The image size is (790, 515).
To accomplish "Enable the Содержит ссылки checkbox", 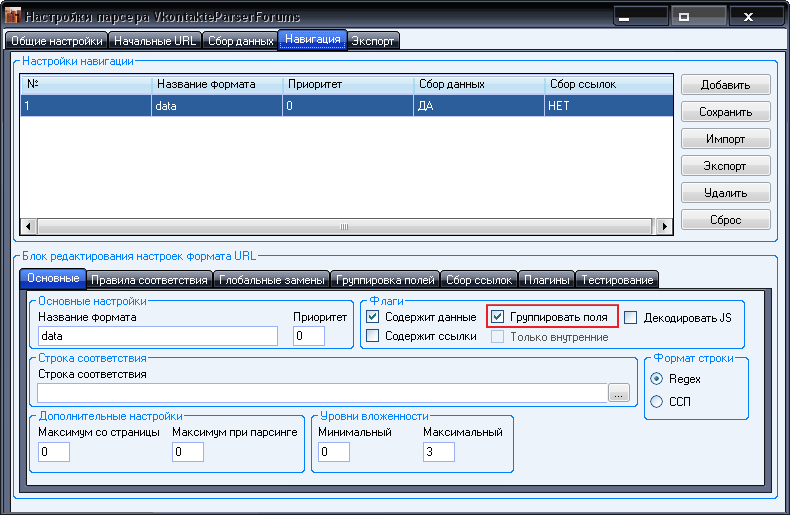I will 373,336.
